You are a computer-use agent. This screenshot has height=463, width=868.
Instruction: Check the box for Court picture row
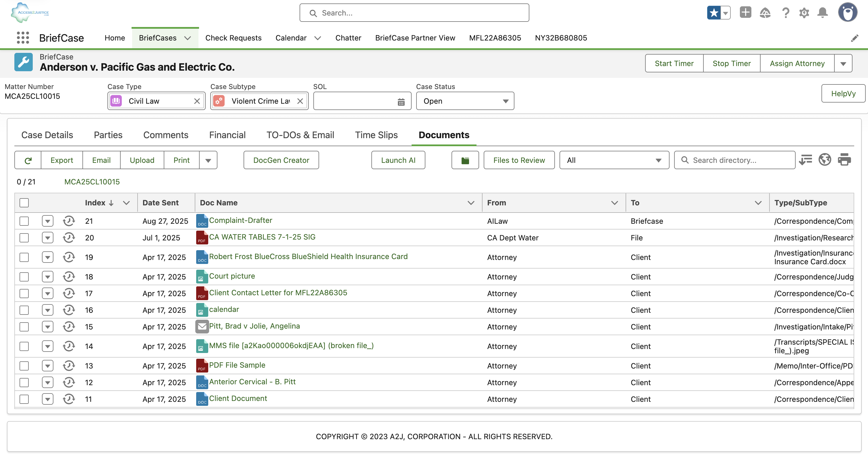click(24, 277)
